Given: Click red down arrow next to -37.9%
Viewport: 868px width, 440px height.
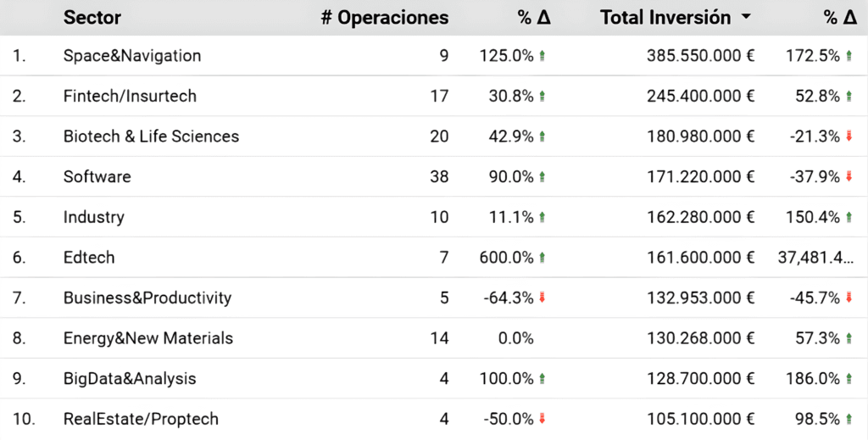Looking at the screenshot, I should coord(849,176).
